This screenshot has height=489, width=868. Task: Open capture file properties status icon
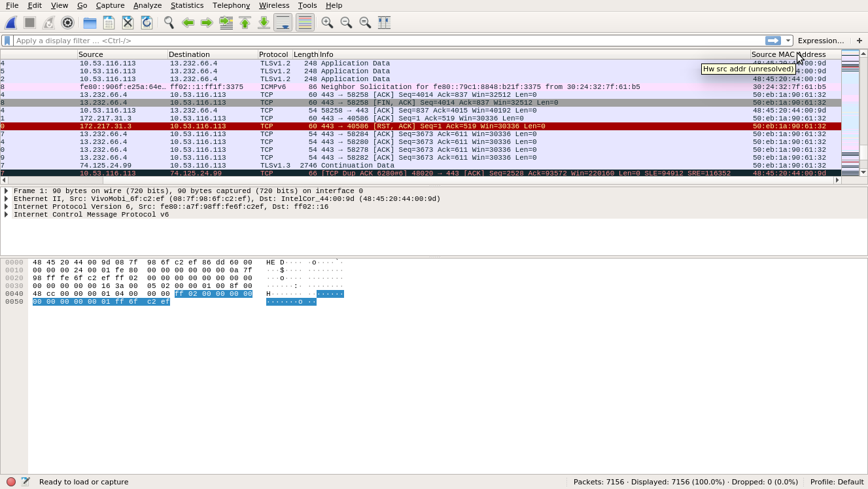coord(26,482)
